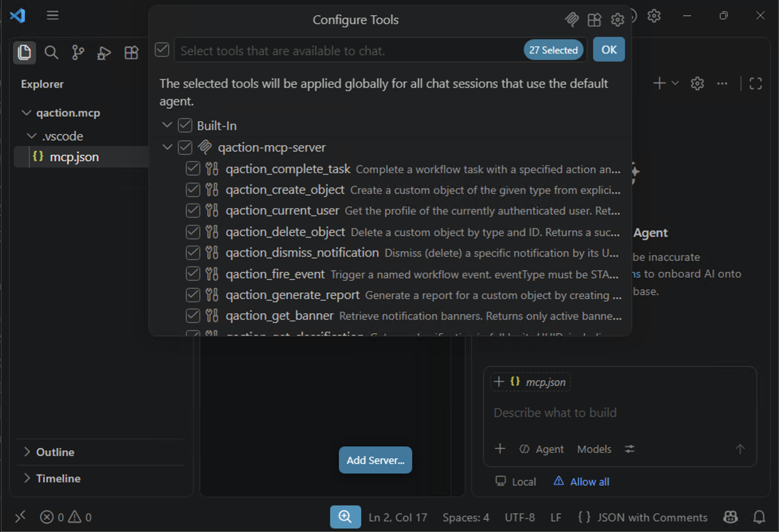This screenshot has height=532, width=779.
Task: Click LF end-of-line setting
Action: [x=556, y=517]
